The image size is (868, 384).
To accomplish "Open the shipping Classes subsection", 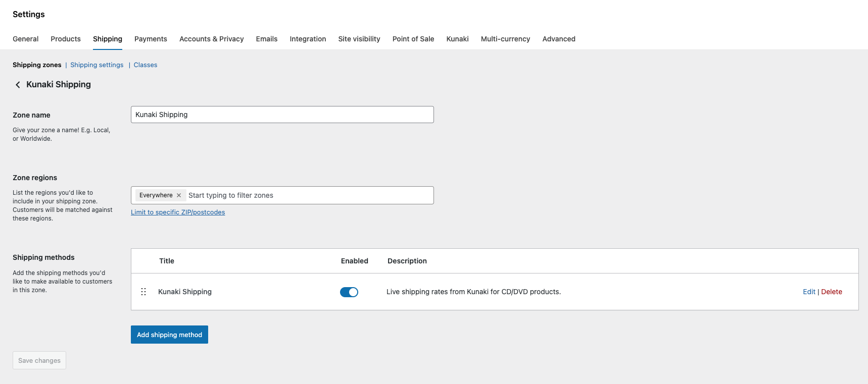I will (x=146, y=65).
